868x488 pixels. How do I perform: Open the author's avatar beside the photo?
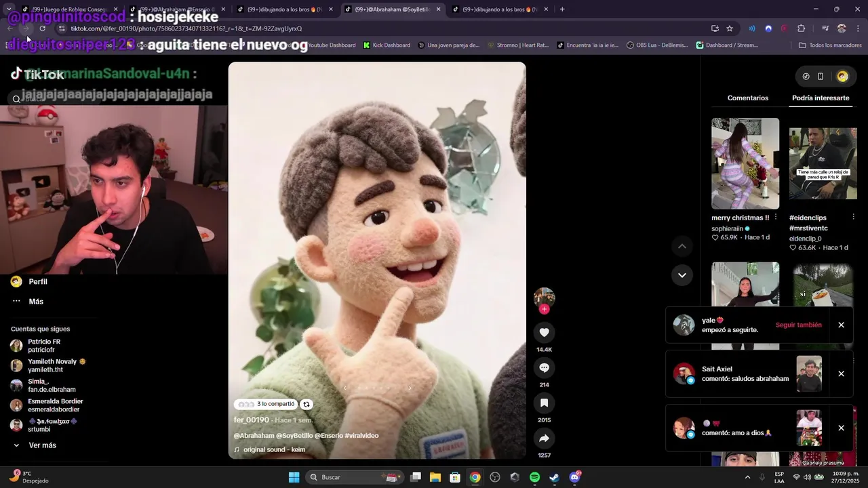(x=544, y=298)
